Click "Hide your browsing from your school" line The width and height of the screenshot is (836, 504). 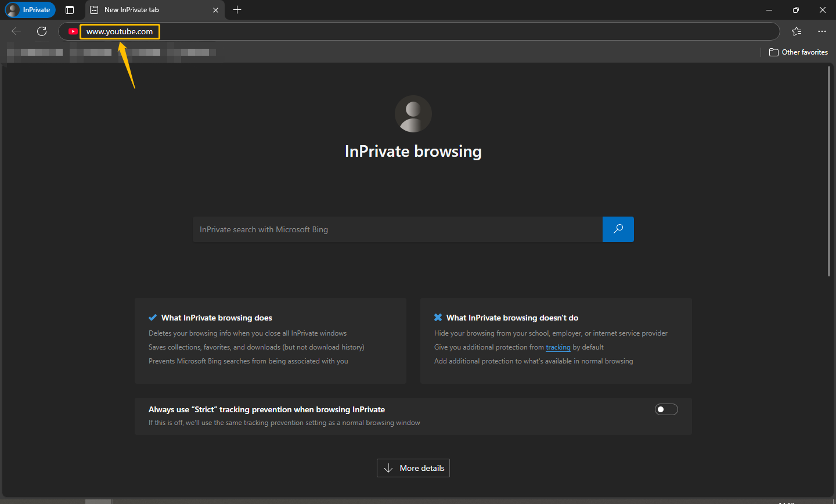551,333
